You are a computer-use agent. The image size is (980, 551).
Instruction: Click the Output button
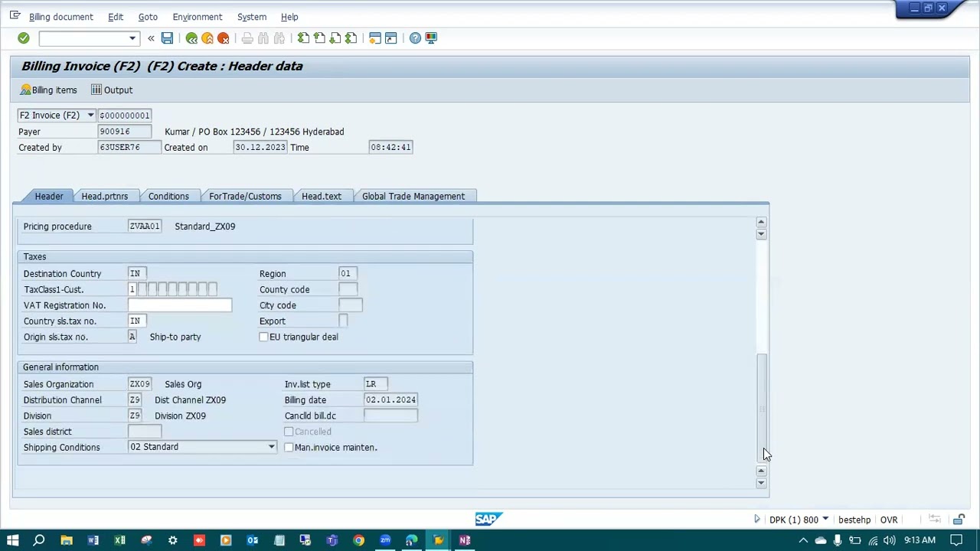[x=112, y=90]
